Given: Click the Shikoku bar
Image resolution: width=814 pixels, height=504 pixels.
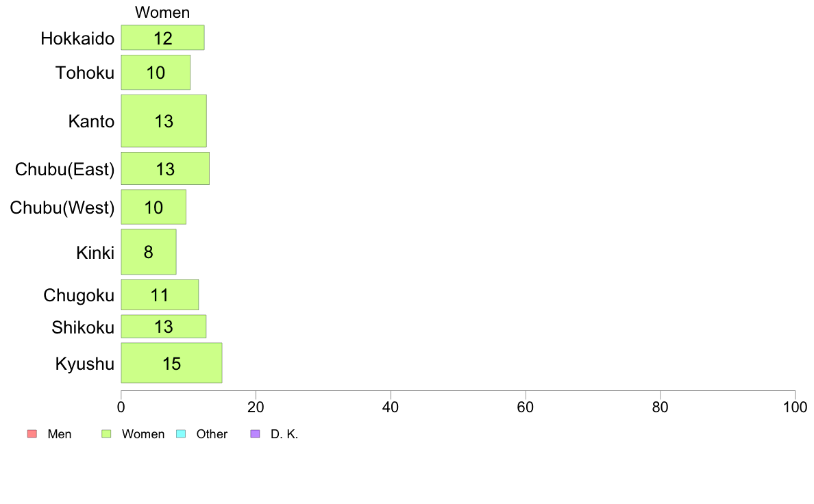Looking at the screenshot, I should coord(164,327).
